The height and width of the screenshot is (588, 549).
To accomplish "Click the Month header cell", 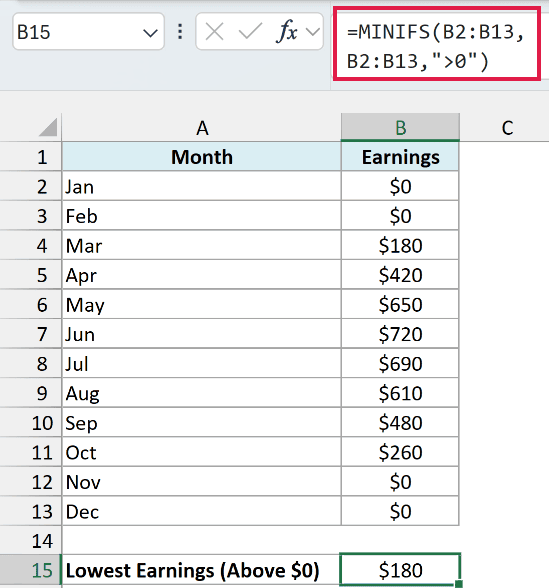I will coord(202,157).
